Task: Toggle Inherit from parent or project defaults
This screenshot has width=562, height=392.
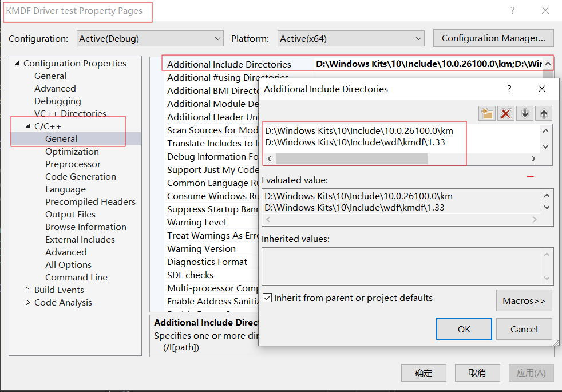Action: (x=267, y=298)
